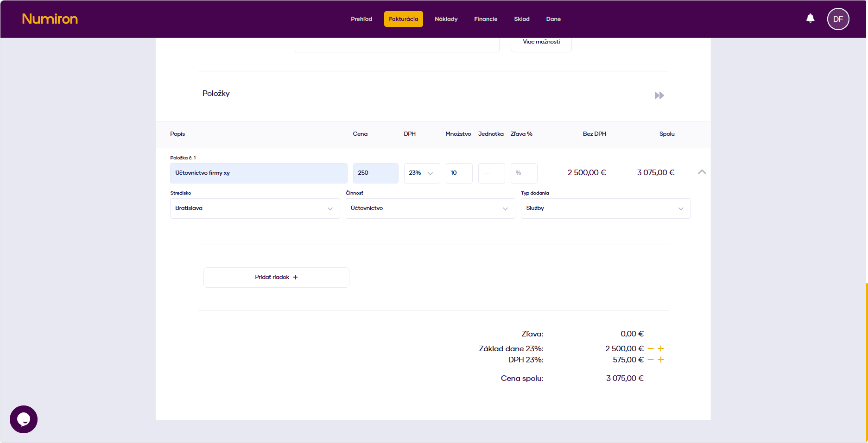This screenshot has width=868, height=443.
Task: Switch to the Financie section
Action: tap(485, 19)
